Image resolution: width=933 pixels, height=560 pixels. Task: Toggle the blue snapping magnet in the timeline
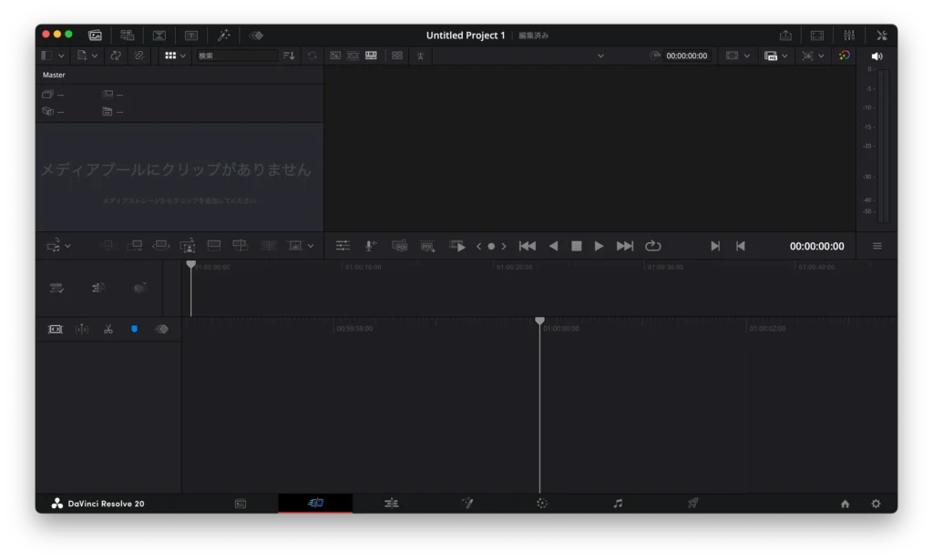[134, 330]
